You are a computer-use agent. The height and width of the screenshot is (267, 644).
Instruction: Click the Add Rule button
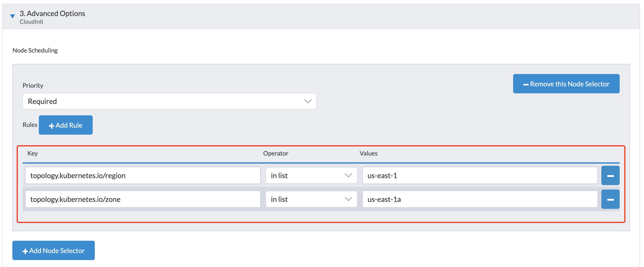pos(65,125)
